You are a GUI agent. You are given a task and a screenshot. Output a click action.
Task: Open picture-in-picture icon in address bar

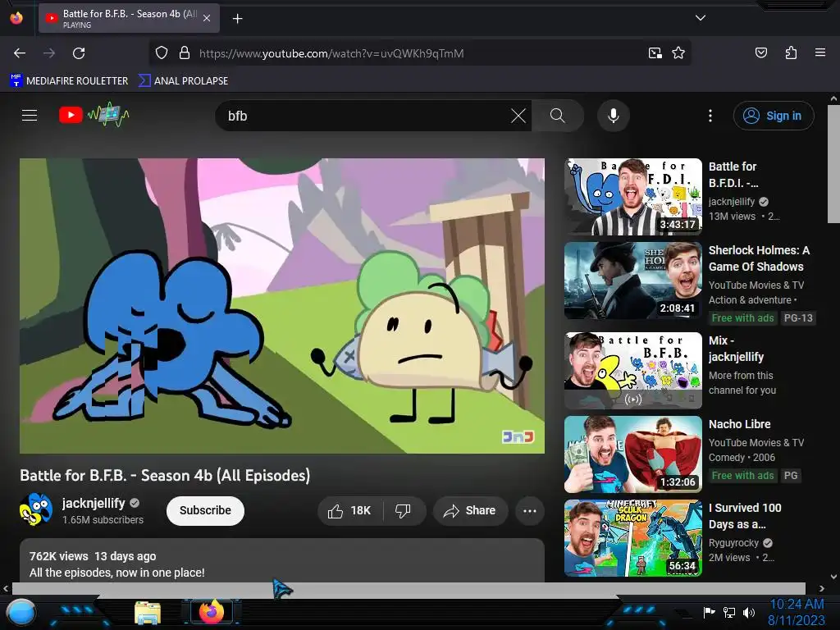655,53
